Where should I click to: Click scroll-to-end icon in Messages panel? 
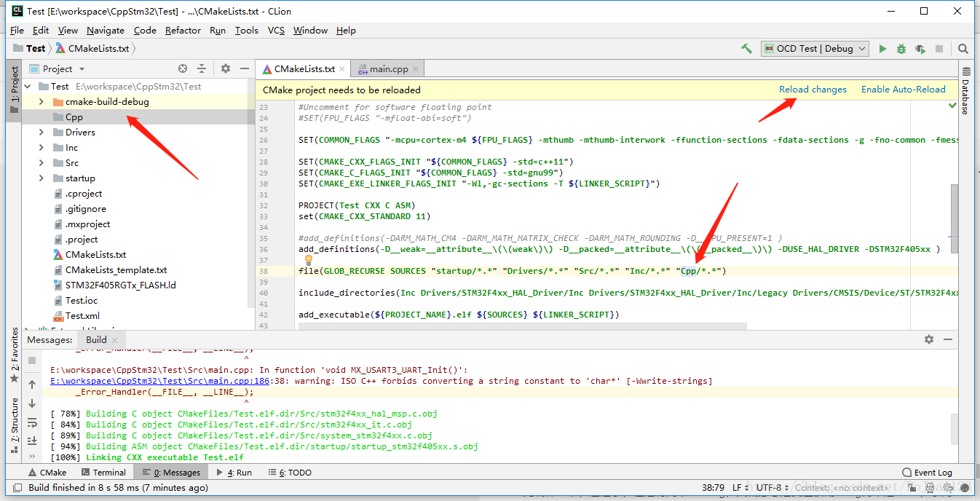tap(32, 441)
